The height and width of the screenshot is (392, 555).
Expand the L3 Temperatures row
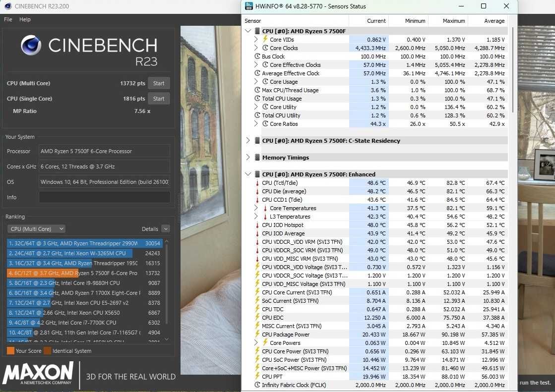pos(256,217)
